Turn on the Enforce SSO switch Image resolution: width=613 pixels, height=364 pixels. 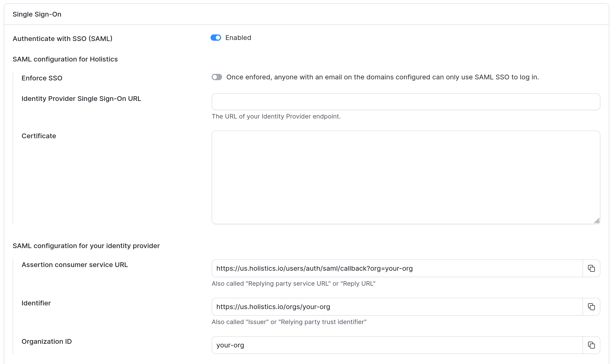coord(217,77)
